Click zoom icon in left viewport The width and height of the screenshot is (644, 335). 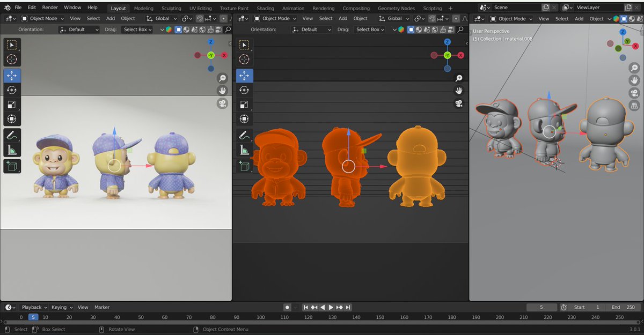click(x=222, y=78)
